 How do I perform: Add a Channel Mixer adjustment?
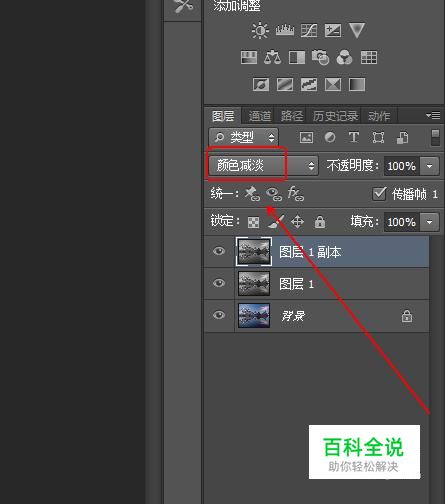pyautogui.click(x=344, y=57)
